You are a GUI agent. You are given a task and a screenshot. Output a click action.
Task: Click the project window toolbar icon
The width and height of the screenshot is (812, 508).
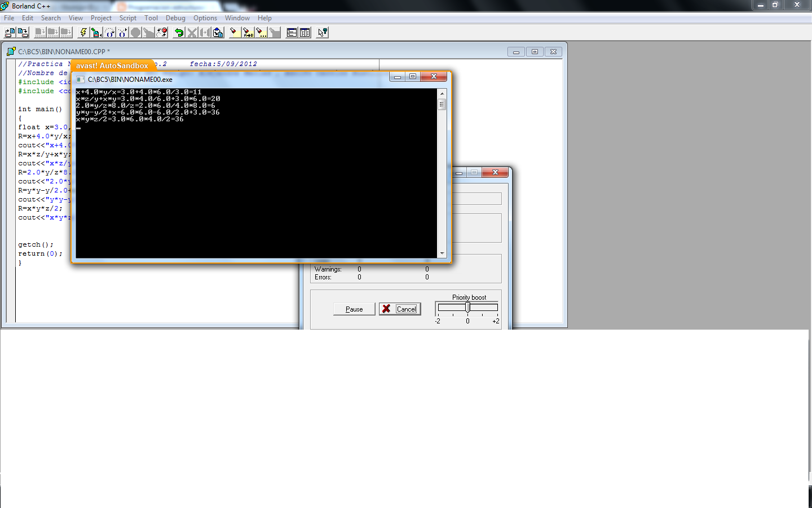pyautogui.click(x=292, y=32)
